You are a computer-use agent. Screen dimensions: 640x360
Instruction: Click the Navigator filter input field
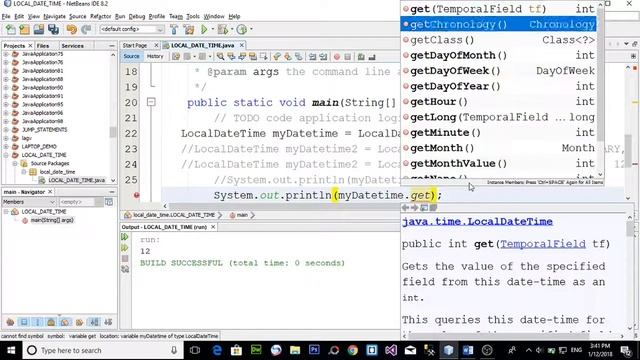[77, 202]
